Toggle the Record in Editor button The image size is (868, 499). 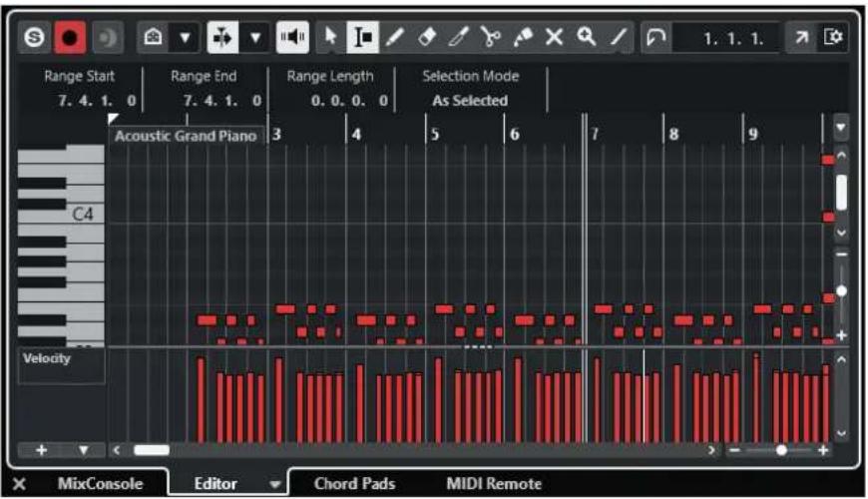pos(70,38)
